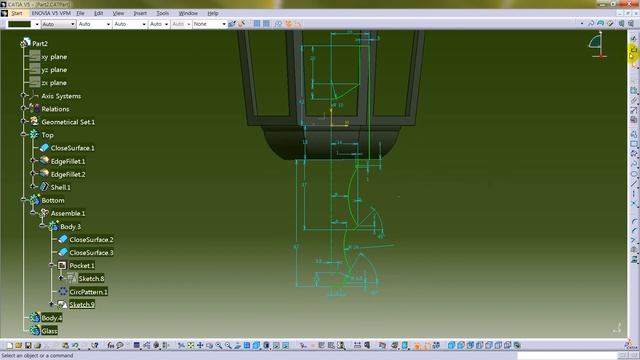Expand the Axis Systems node
This screenshot has width=640, height=360.
click(x=24, y=95)
